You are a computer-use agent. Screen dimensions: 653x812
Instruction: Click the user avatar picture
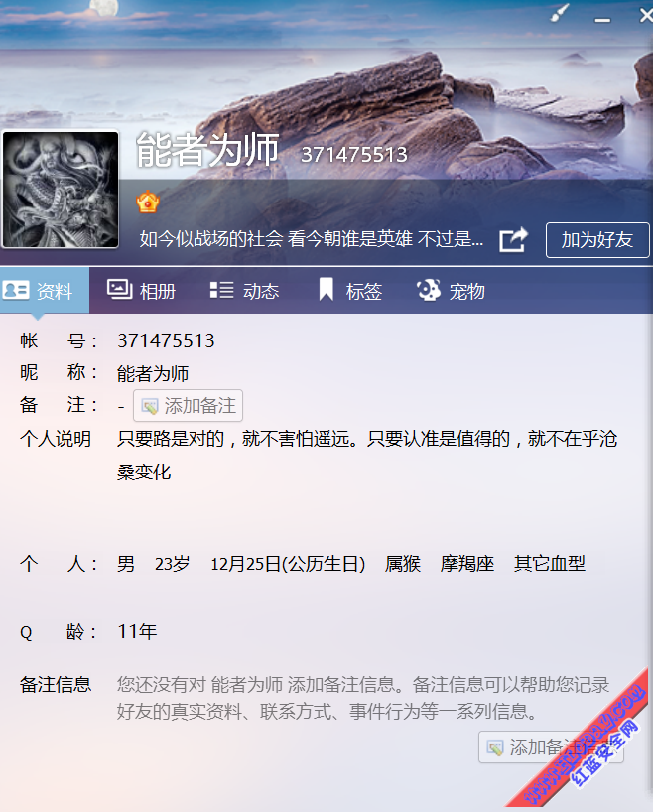click(x=61, y=190)
